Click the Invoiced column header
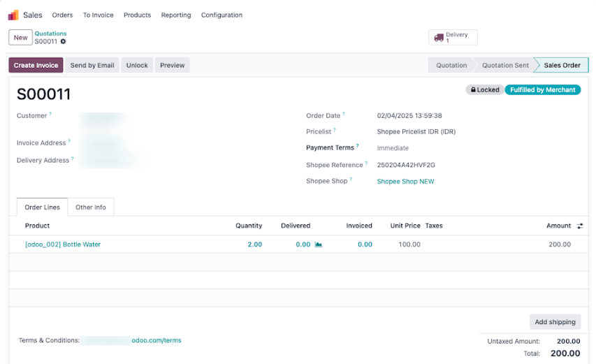596x364 pixels. point(359,226)
